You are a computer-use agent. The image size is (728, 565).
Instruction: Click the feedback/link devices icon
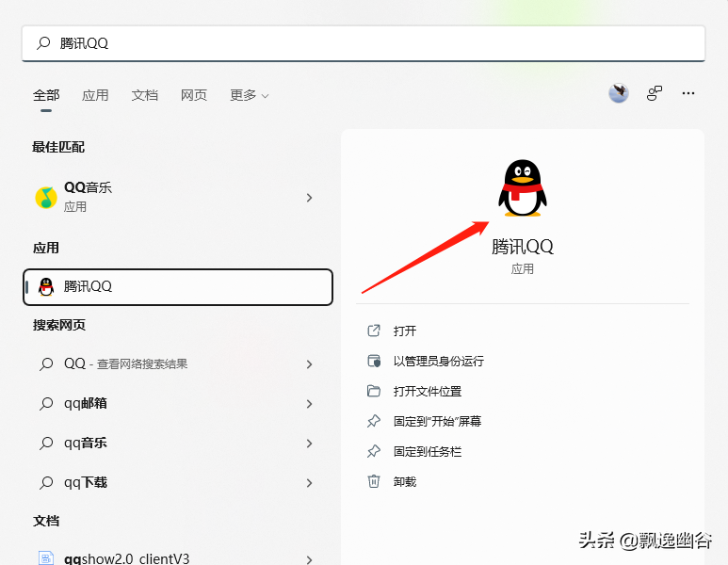click(655, 93)
